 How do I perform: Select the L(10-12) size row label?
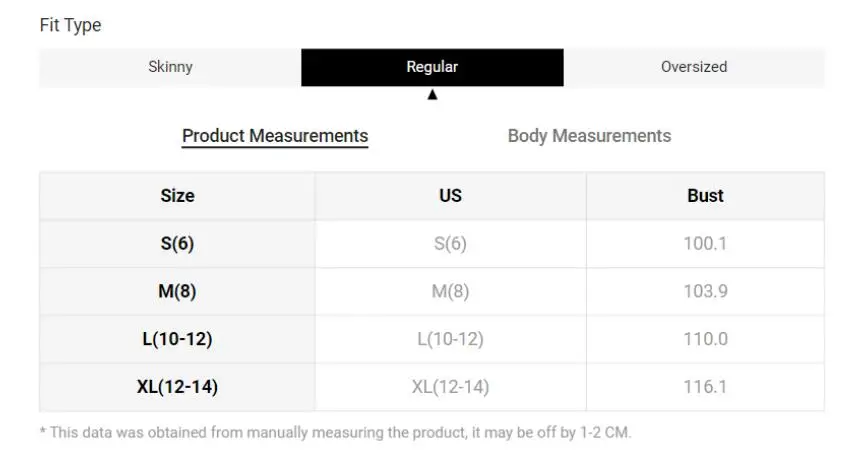pos(177,339)
